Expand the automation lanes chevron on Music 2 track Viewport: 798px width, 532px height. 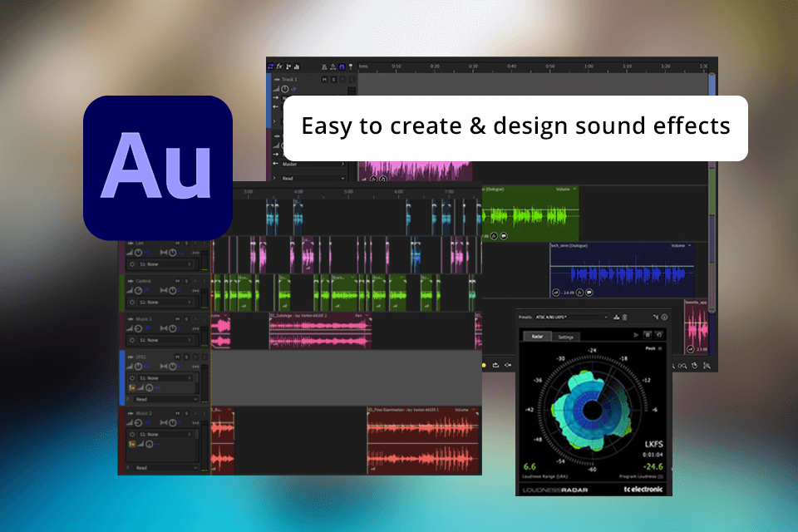128,468
